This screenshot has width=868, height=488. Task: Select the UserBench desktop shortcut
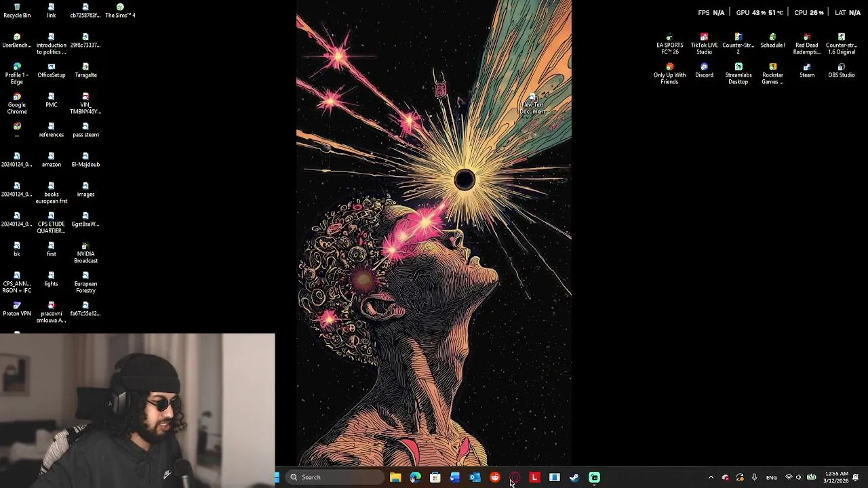(x=17, y=40)
